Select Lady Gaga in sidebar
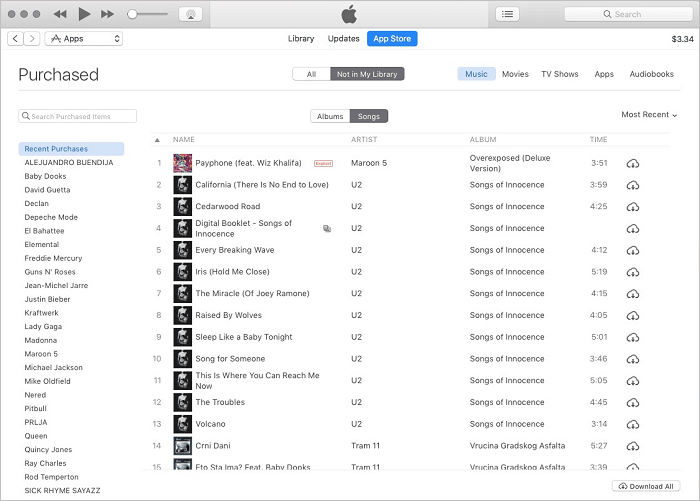 click(x=43, y=326)
